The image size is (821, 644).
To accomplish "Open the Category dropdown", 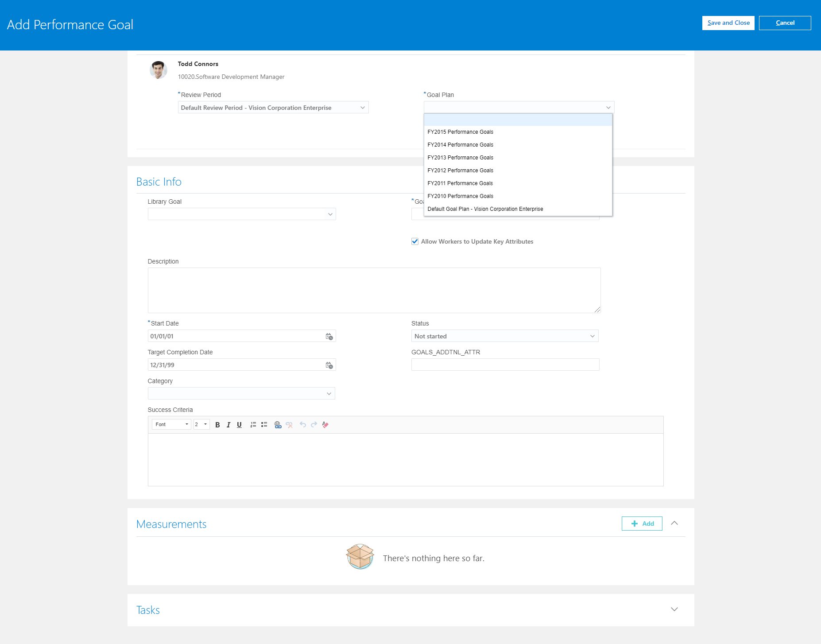I will 328,393.
